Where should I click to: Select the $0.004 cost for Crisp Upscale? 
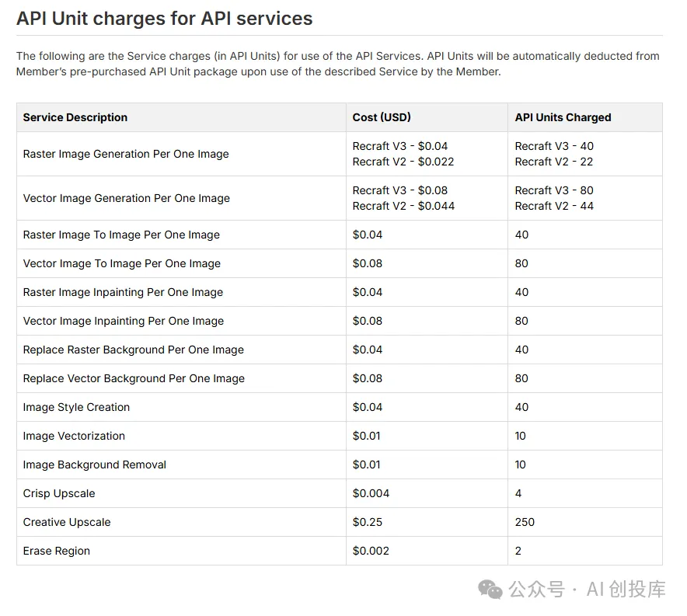[371, 493]
